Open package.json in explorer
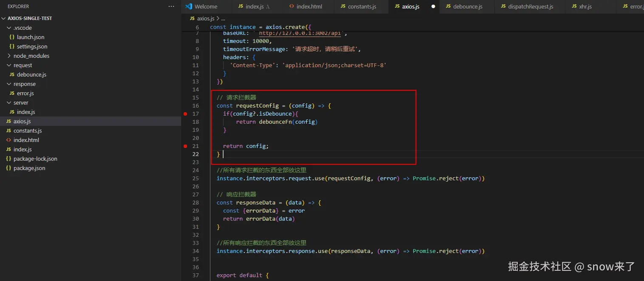The height and width of the screenshot is (281, 644). point(91,168)
